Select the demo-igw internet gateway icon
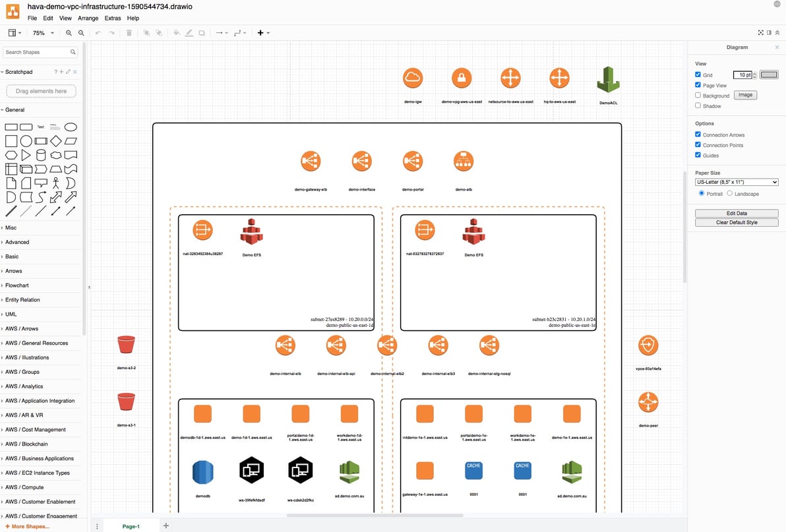786x532 pixels. click(x=413, y=77)
